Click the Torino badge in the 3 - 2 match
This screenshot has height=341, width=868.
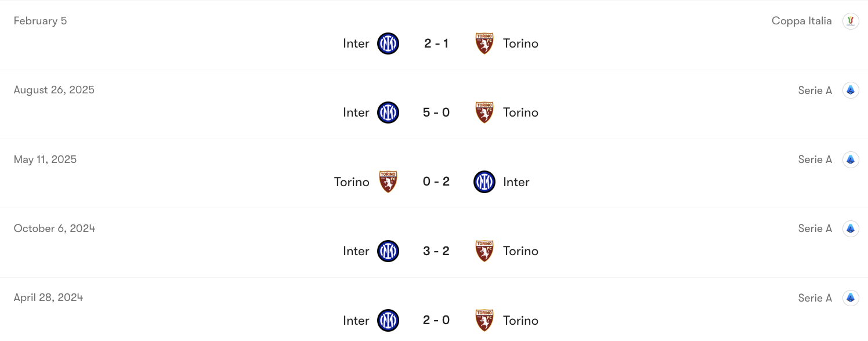pyautogui.click(x=484, y=251)
